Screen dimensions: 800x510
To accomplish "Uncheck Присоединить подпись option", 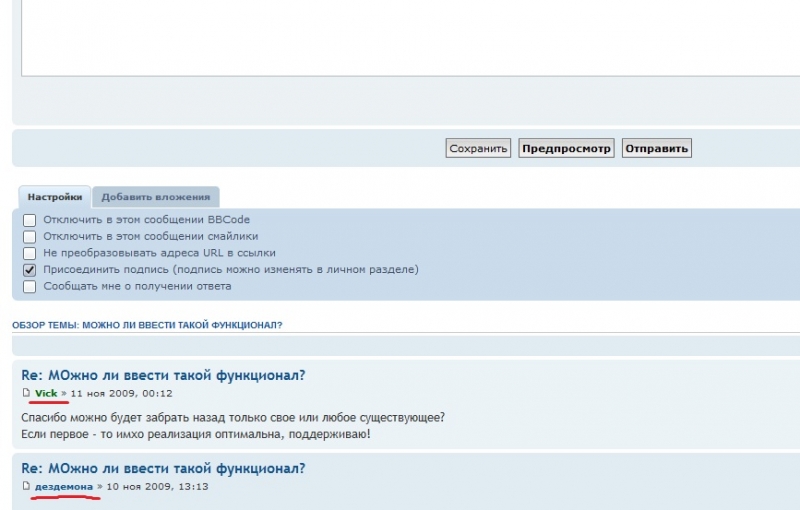I will (30, 270).
